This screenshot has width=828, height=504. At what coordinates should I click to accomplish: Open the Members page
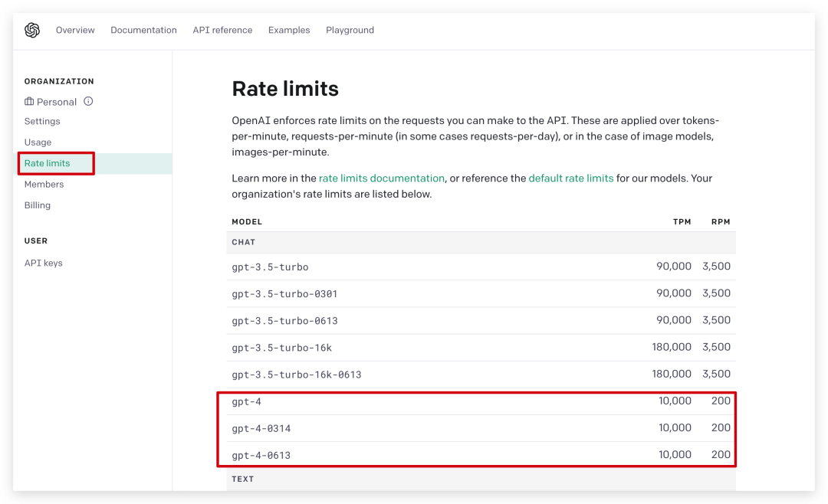tap(44, 184)
